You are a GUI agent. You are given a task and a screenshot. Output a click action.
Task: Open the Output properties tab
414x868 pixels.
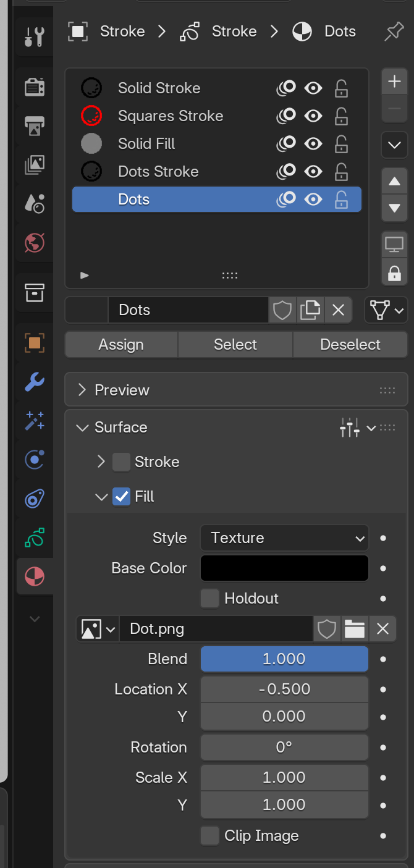[x=34, y=125]
